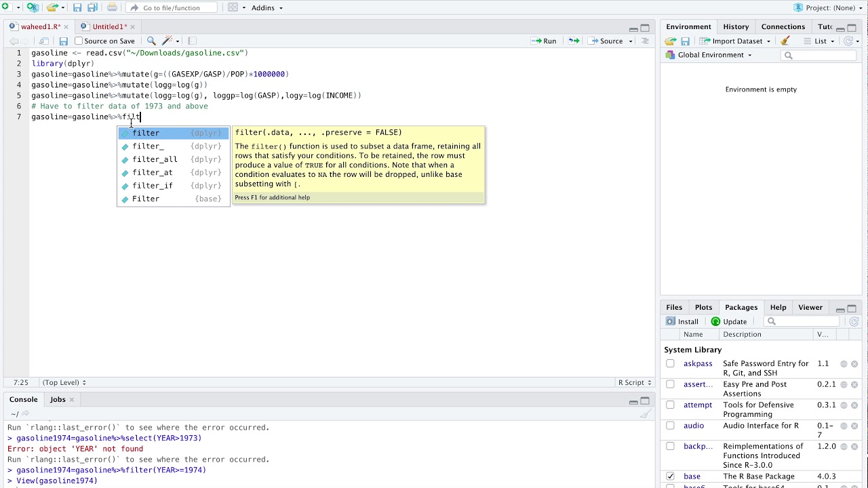Screen dimensions: 868x488
Task: Enable the audio package checkbox
Action: pyautogui.click(x=670, y=426)
